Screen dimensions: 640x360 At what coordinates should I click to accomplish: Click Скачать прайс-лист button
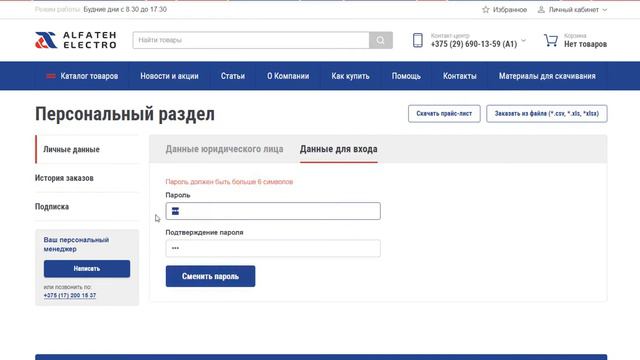pos(444,113)
